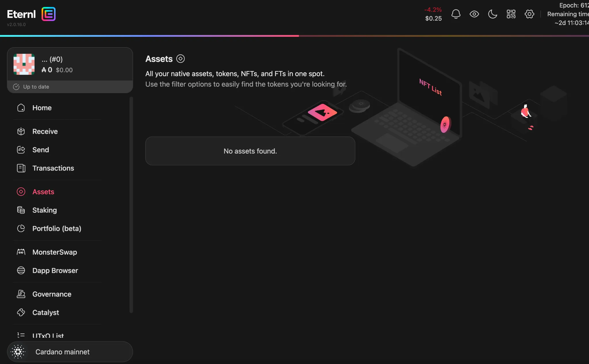Switch to the Home section
The width and height of the screenshot is (589, 364).
coord(42,108)
